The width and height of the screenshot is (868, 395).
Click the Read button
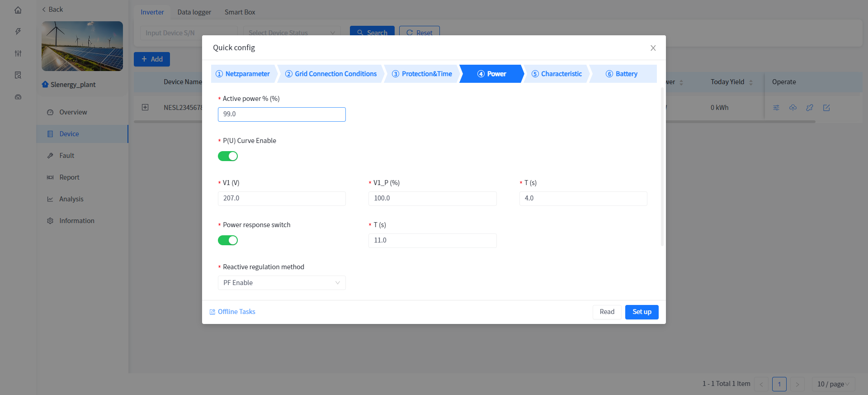tap(607, 312)
